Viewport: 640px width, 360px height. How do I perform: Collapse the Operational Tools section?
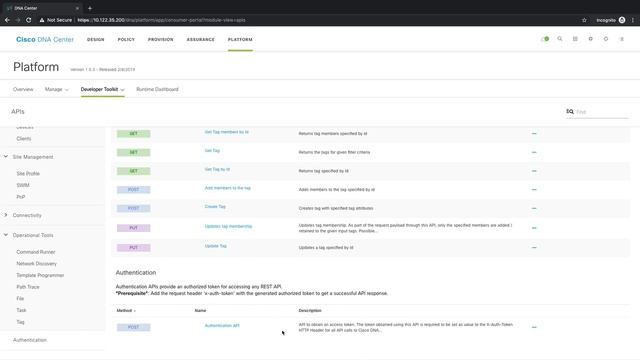pos(6,235)
